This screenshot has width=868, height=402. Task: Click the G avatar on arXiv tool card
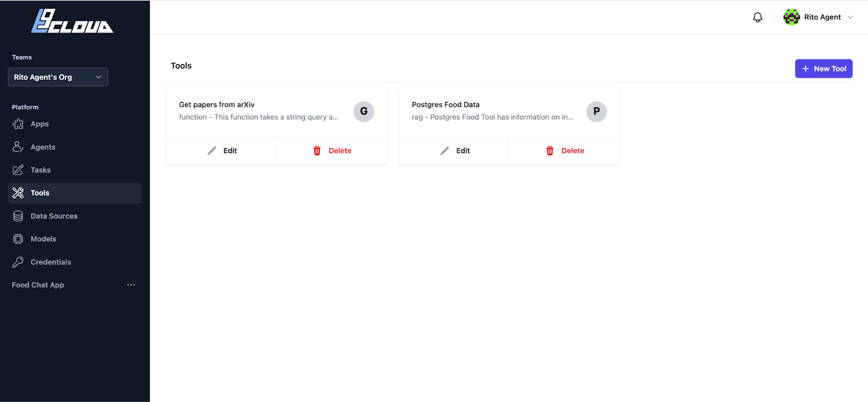pyautogui.click(x=363, y=111)
